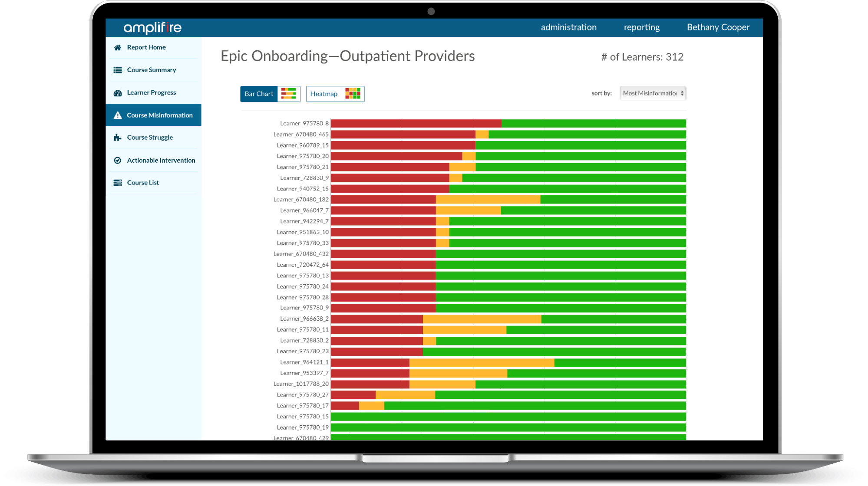Click the sort by dropdown stepper arrows

click(682, 93)
